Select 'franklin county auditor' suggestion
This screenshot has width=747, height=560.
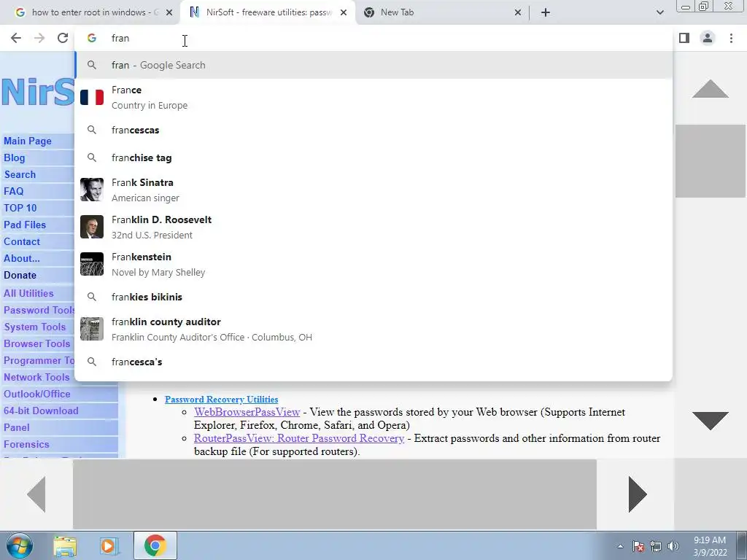(x=373, y=329)
